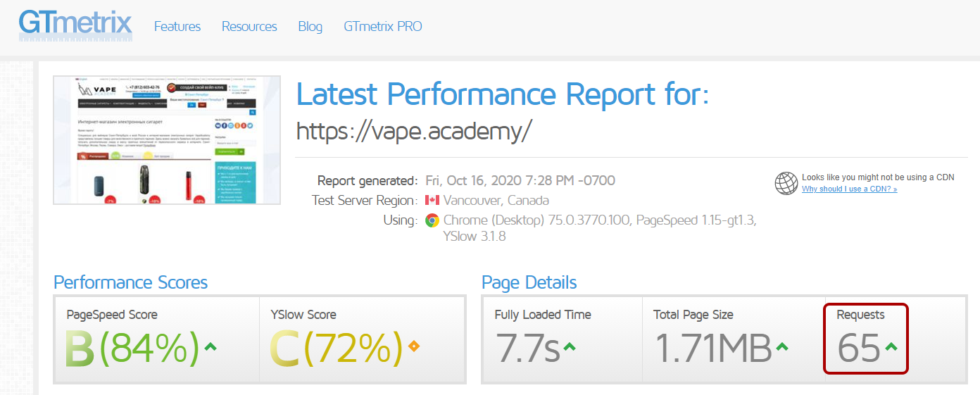Click the GTmetrix logo
980x395 pixels.
click(75, 25)
